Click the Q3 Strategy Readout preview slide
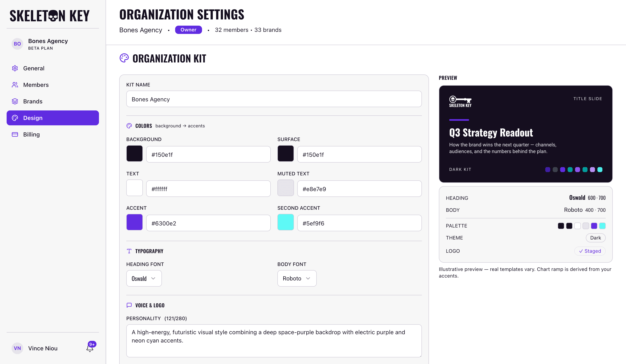 pyautogui.click(x=525, y=134)
